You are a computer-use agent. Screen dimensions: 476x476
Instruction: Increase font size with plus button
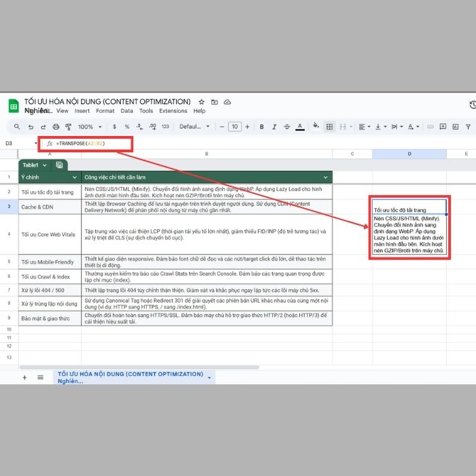[x=248, y=126]
